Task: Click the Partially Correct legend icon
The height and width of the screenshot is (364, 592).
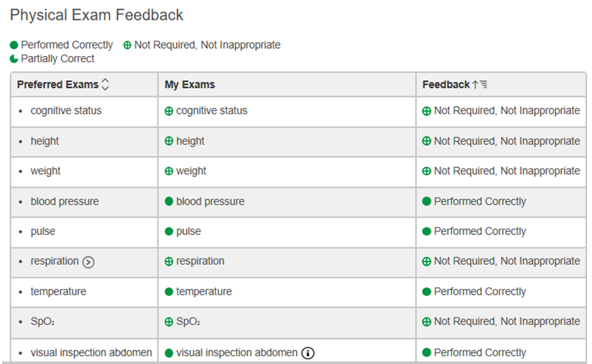Action: (x=14, y=59)
